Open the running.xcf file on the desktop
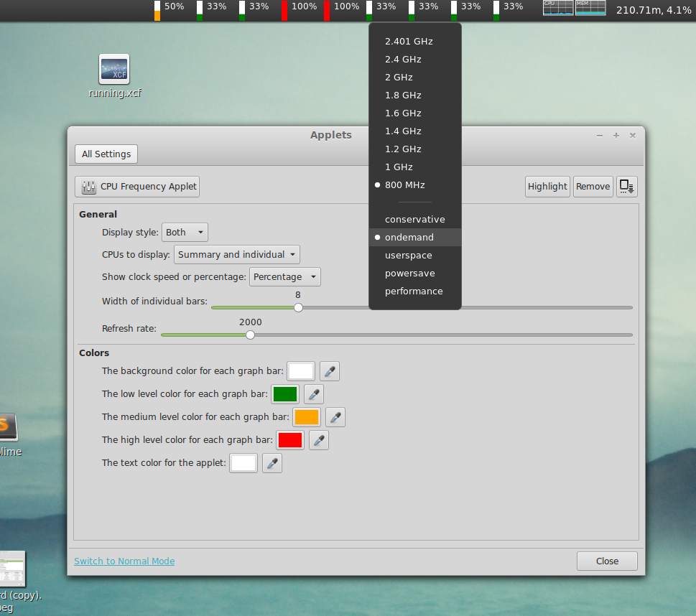Screen dimensions: 696x616 pos(114,70)
